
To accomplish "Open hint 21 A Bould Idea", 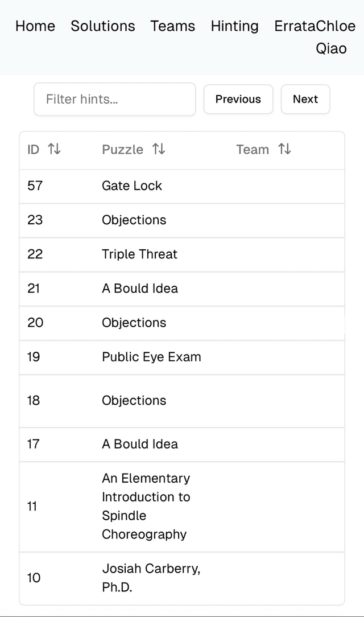I will (x=140, y=288).
